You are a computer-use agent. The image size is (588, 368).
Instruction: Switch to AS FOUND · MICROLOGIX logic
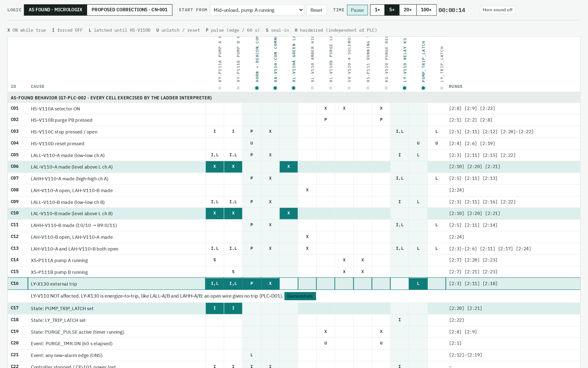[55, 10]
